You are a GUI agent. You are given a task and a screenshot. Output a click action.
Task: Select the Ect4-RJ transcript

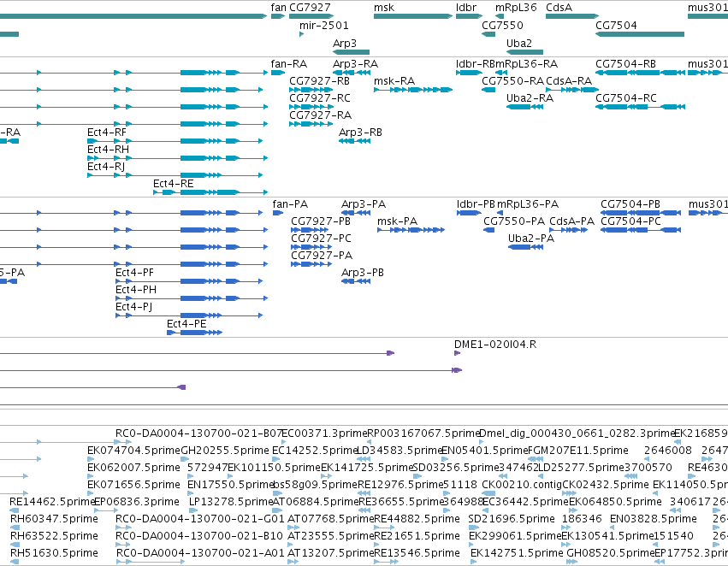point(175,175)
